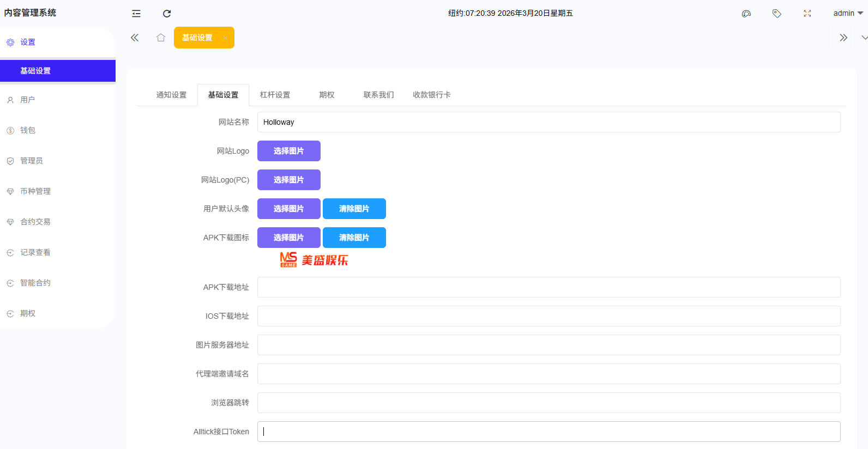The image size is (868, 449).
Task: Click the refresh page icon
Action: [167, 14]
